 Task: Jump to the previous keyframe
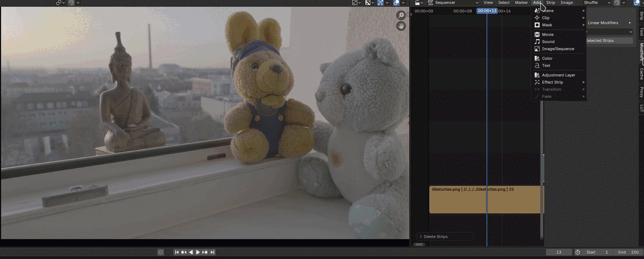pyautogui.click(x=184, y=252)
